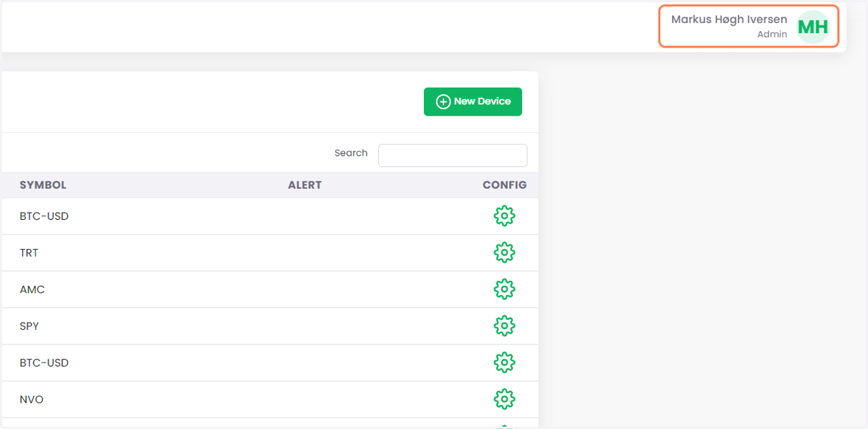Focus the Search input field

click(453, 156)
